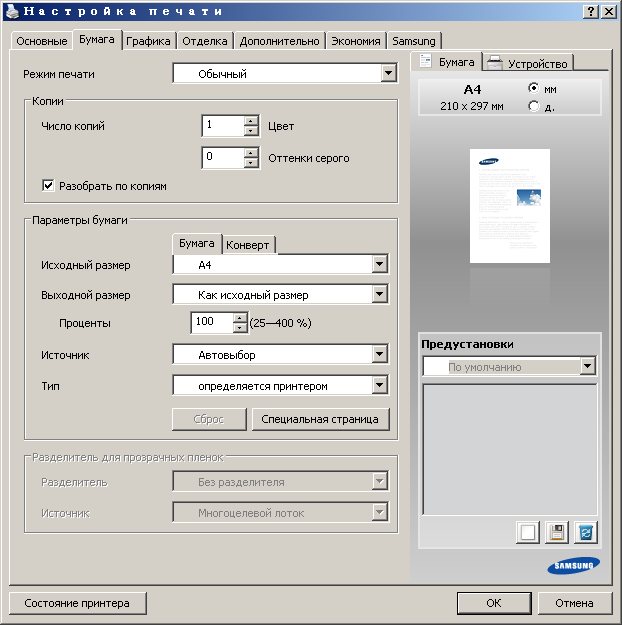The width and height of the screenshot is (622, 625).
Task: Click the Оттенки серого copies field
Action: [223, 157]
